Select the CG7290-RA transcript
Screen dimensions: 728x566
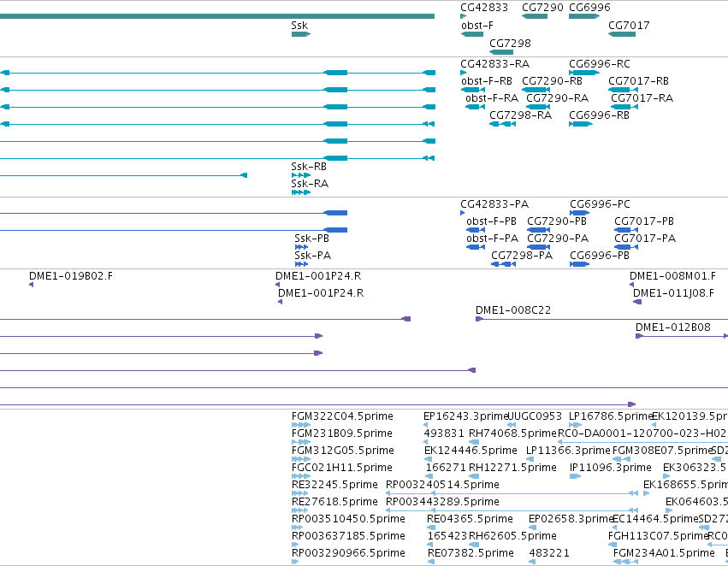coord(539,107)
